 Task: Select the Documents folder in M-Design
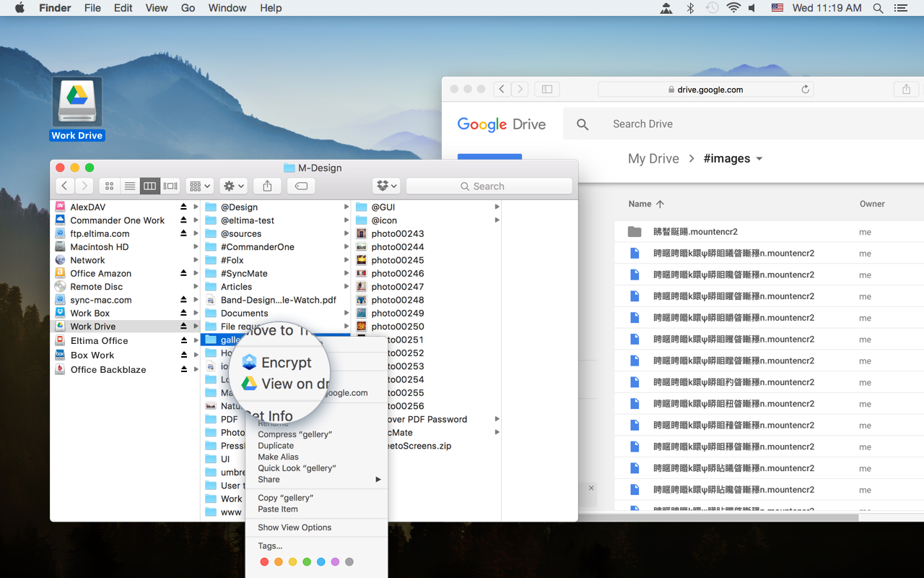tap(238, 313)
